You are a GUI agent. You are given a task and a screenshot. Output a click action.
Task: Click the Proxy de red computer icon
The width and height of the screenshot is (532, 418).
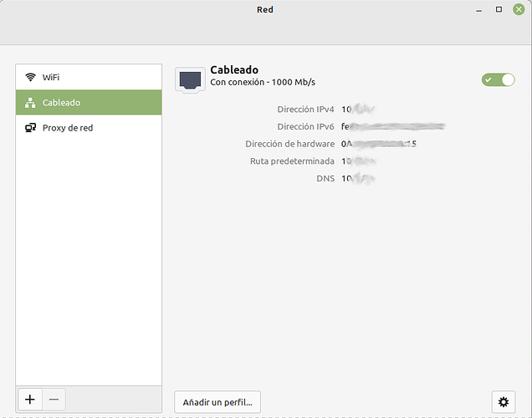click(31, 128)
